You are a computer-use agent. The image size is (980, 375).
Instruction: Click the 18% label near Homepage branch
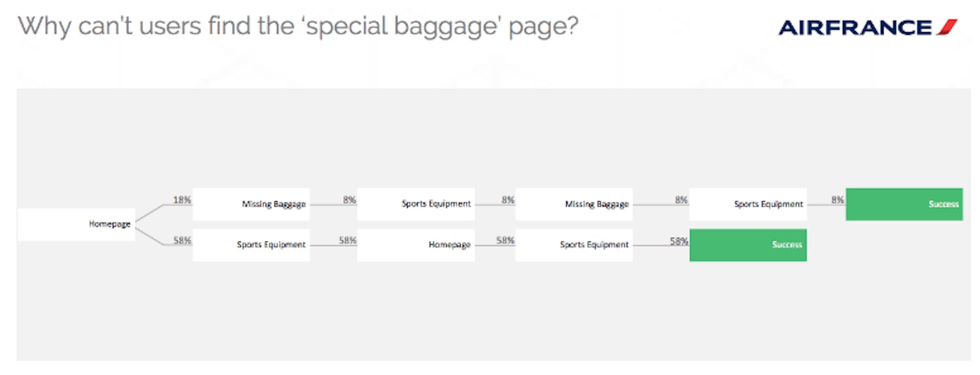[182, 200]
